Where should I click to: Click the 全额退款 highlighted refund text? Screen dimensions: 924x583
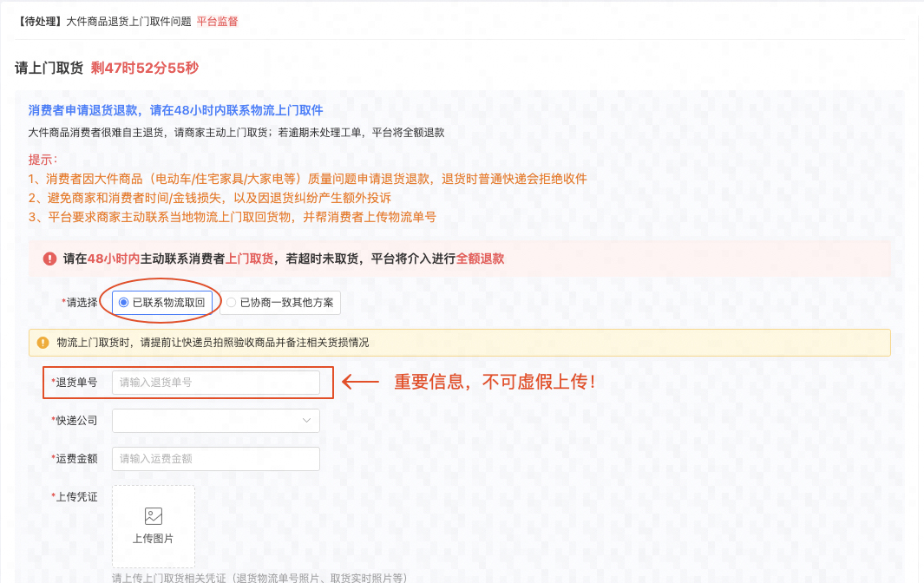tap(482, 259)
